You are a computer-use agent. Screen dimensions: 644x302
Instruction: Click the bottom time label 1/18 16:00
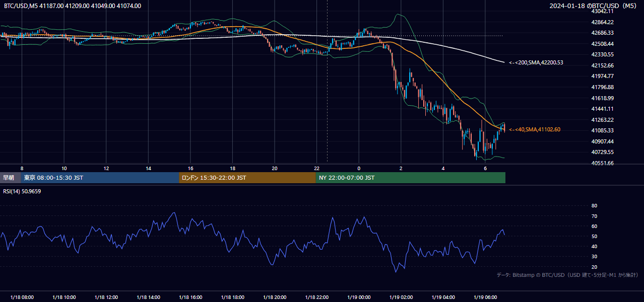click(190, 297)
